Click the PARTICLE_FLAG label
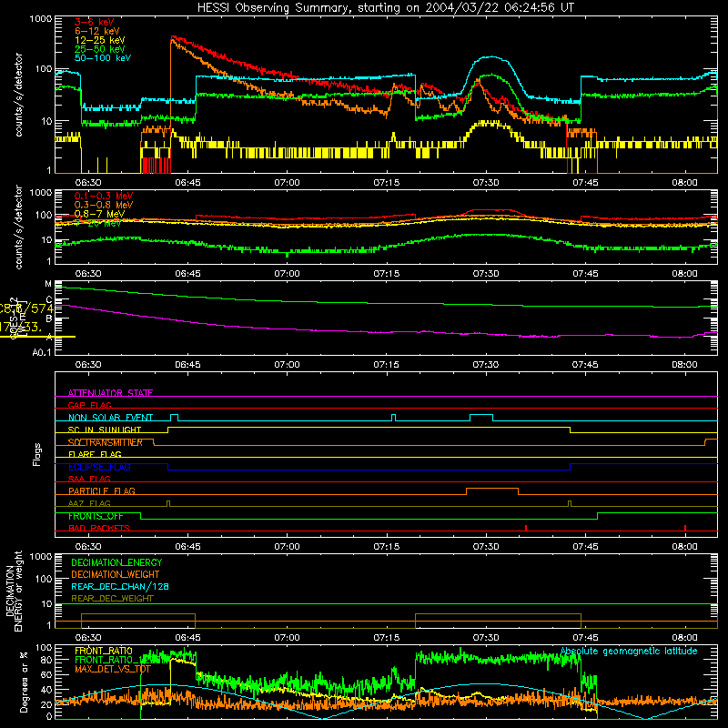Screen dimensions: 728x728 pyautogui.click(x=102, y=490)
